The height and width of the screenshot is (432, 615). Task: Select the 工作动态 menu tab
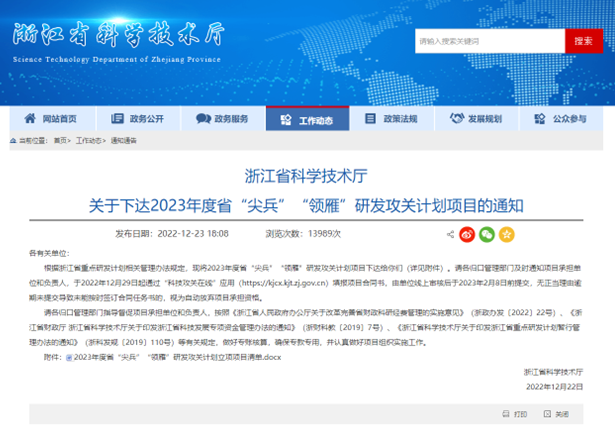point(308,118)
